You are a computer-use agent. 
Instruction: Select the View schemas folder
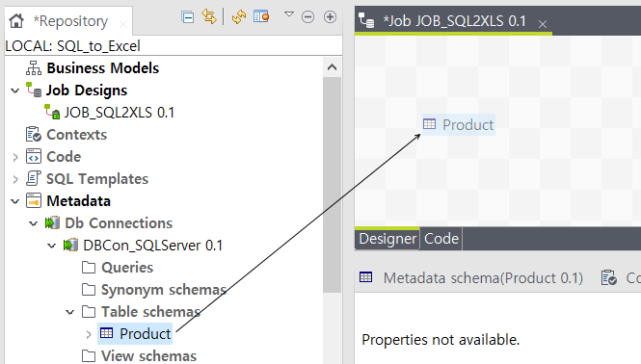148,356
